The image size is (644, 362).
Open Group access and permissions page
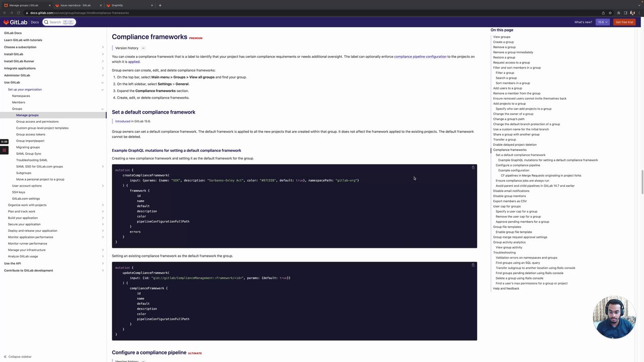pos(37,122)
